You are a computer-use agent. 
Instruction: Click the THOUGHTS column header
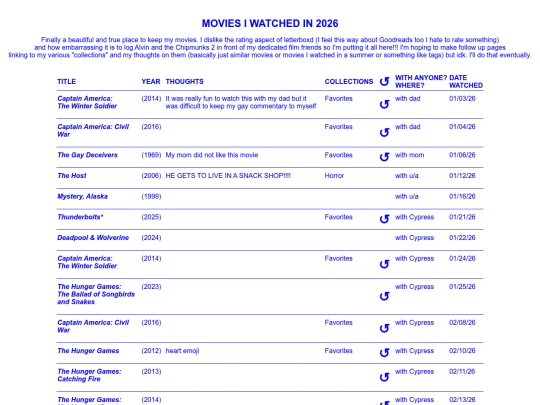[185, 82]
